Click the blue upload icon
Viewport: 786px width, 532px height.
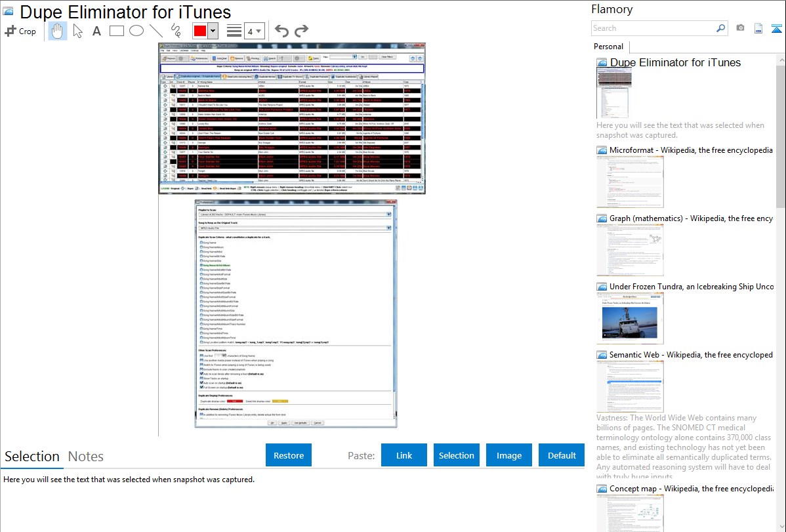tap(776, 28)
